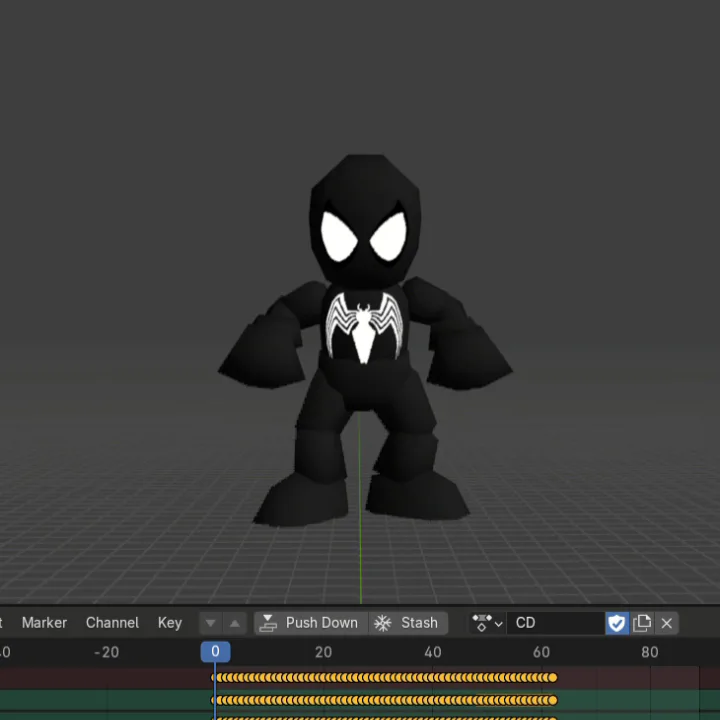Open the action browse dropdown
The image size is (720, 720).
click(x=487, y=623)
